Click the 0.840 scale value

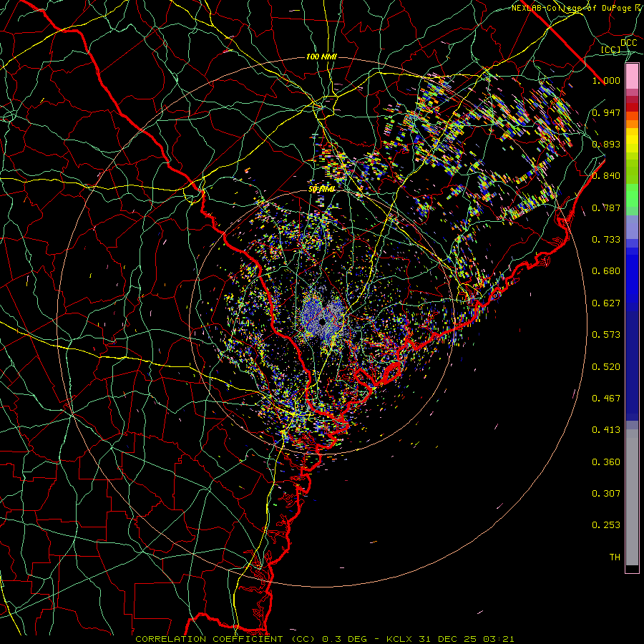606,176
